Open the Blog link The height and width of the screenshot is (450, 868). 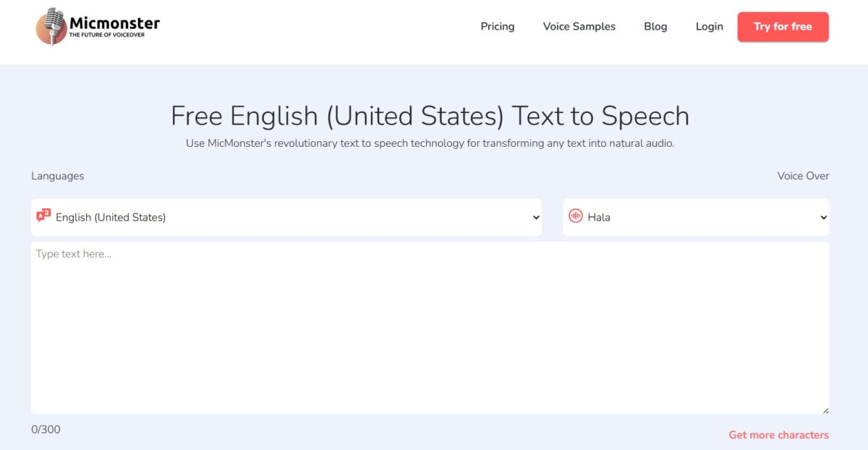655,27
